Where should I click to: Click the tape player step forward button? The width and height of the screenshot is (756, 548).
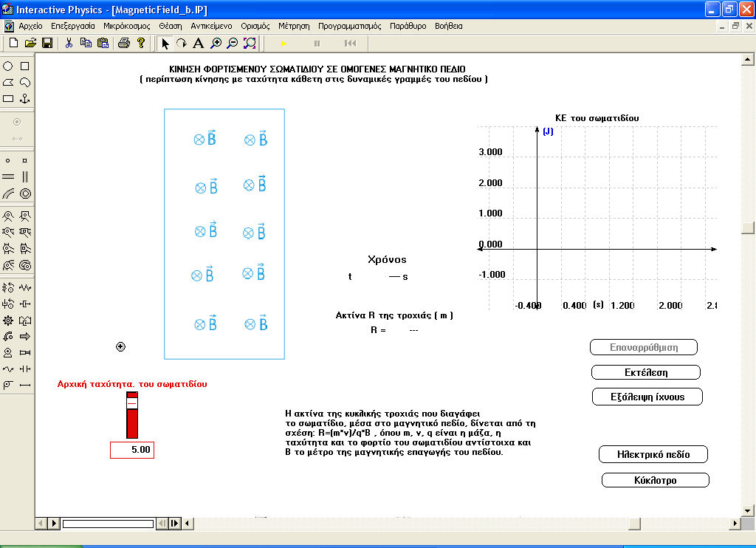pyautogui.click(x=175, y=524)
